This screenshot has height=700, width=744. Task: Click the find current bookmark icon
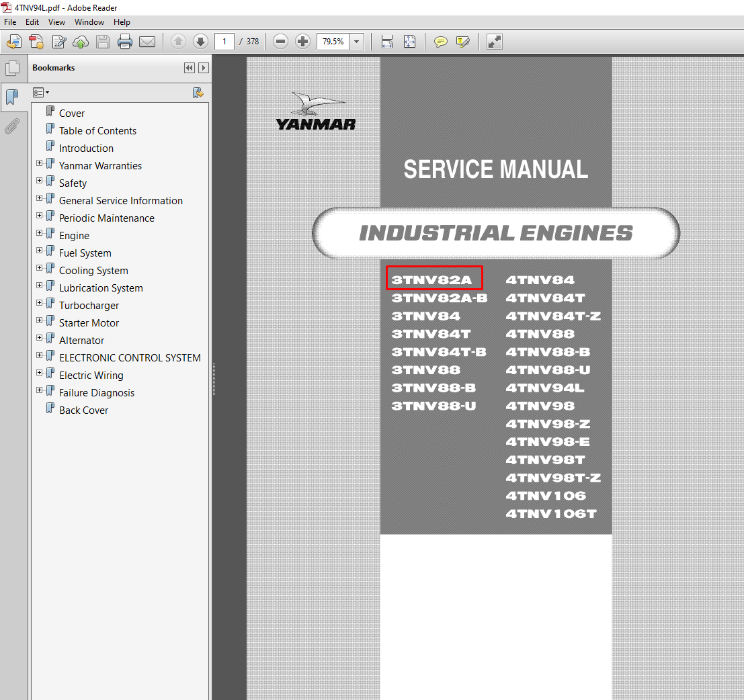point(198,93)
